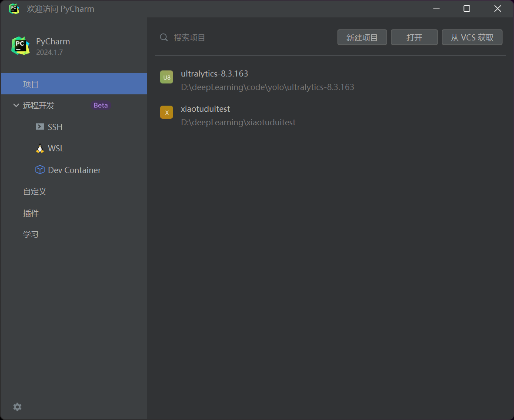Open the 插件 tab
This screenshot has height=420, width=514.
(31, 213)
